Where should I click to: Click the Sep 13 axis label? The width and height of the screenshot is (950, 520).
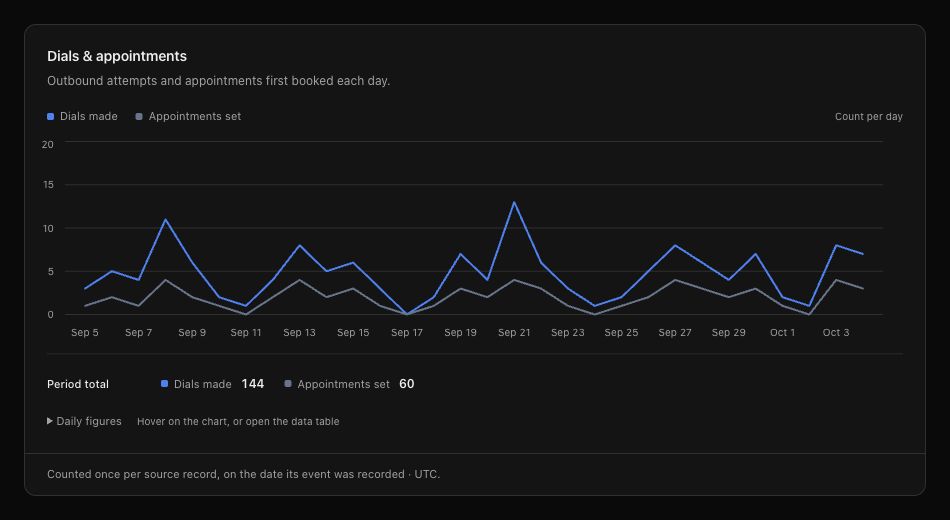pos(299,332)
